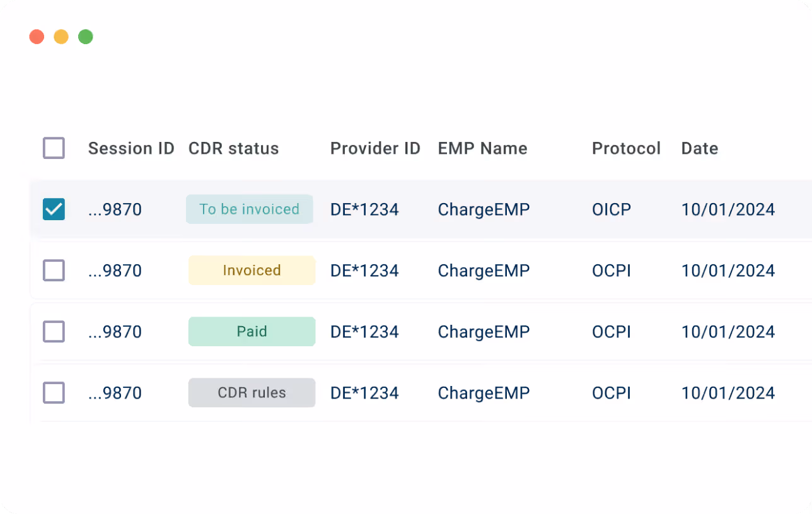Click the yellow 'Invoiced' status badge
The image size is (812, 514).
click(x=252, y=270)
